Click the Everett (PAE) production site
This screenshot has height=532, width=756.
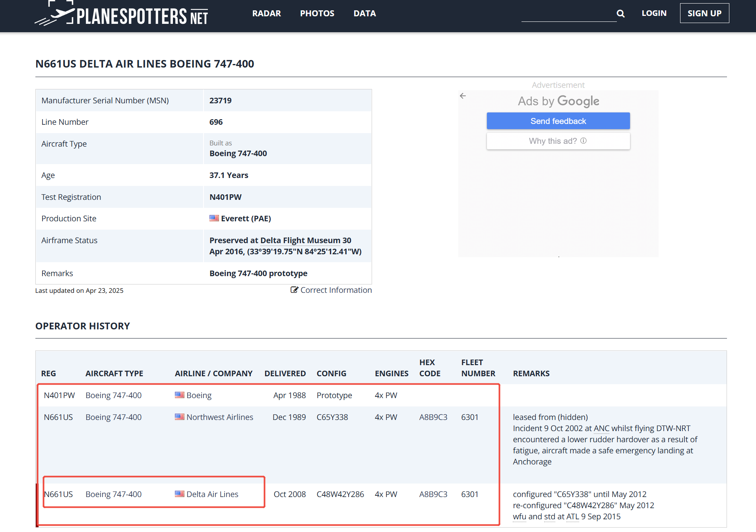246,219
